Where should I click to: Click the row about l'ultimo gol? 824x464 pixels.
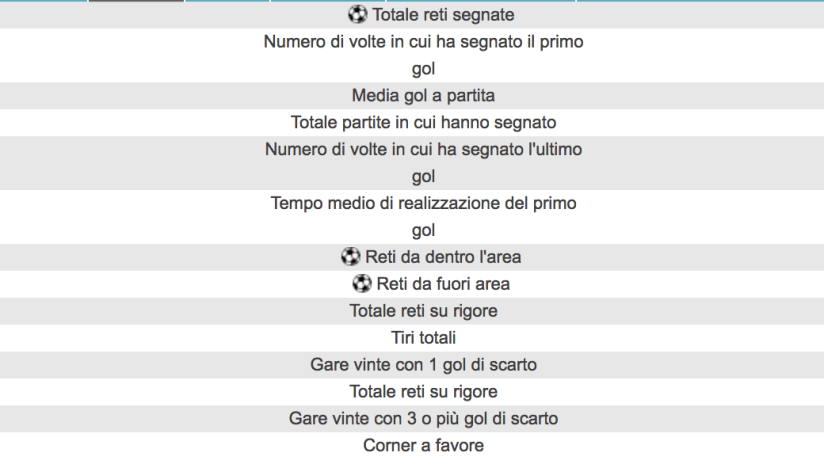pyautogui.click(x=423, y=163)
